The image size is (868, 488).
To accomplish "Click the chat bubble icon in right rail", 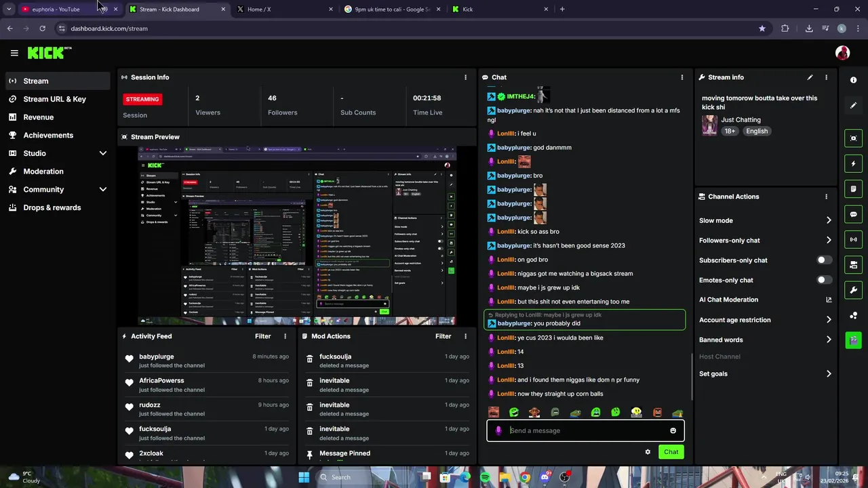I will (853, 214).
